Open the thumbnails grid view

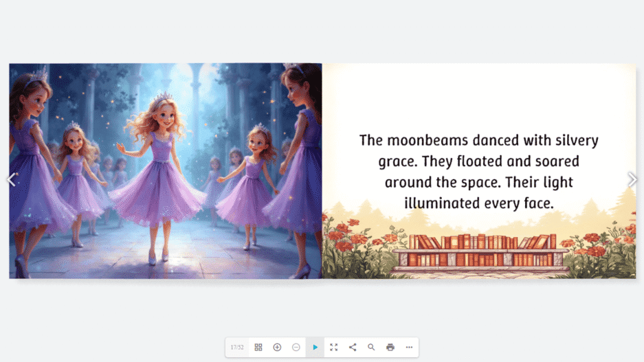pyautogui.click(x=258, y=347)
